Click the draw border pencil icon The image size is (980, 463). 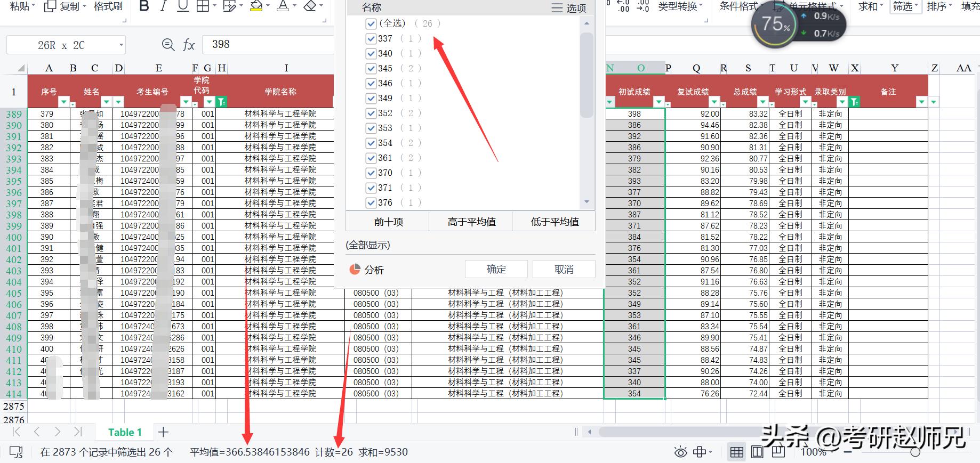pyautogui.click(x=229, y=6)
